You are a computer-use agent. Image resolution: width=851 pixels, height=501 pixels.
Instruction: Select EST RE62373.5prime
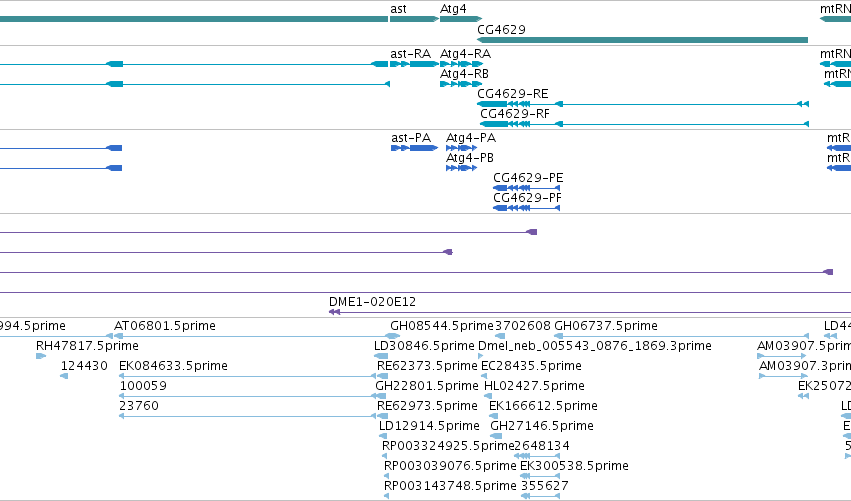click(427, 366)
